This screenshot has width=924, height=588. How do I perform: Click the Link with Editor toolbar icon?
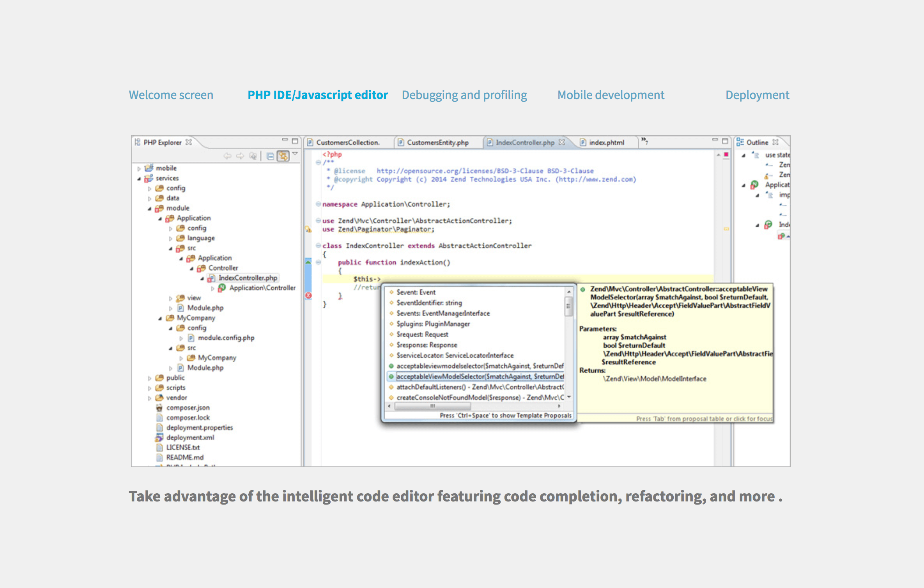point(283,156)
